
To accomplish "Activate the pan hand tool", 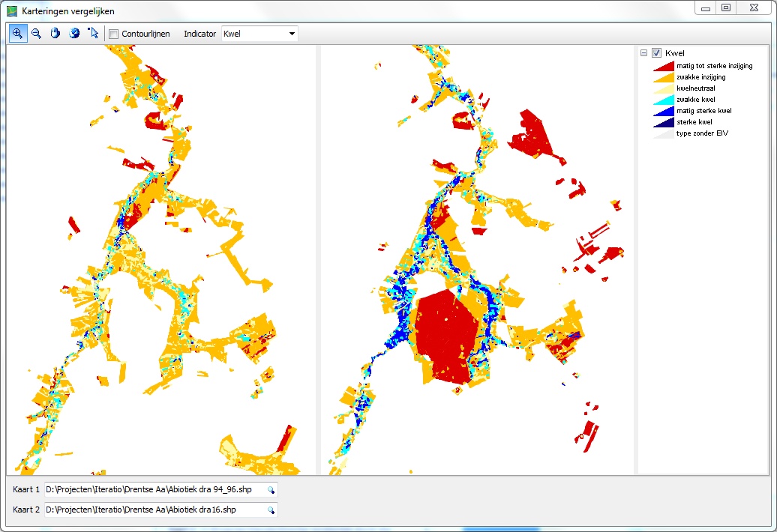I will 55,34.
